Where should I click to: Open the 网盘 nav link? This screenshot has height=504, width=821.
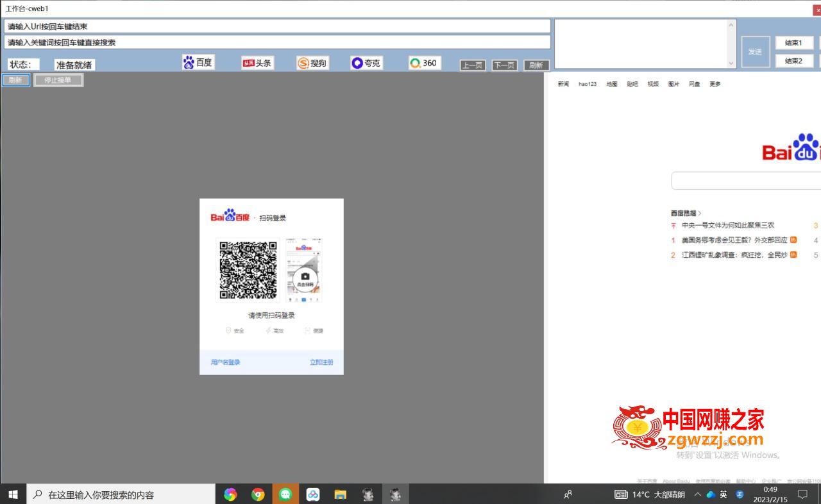tap(695, 84)
